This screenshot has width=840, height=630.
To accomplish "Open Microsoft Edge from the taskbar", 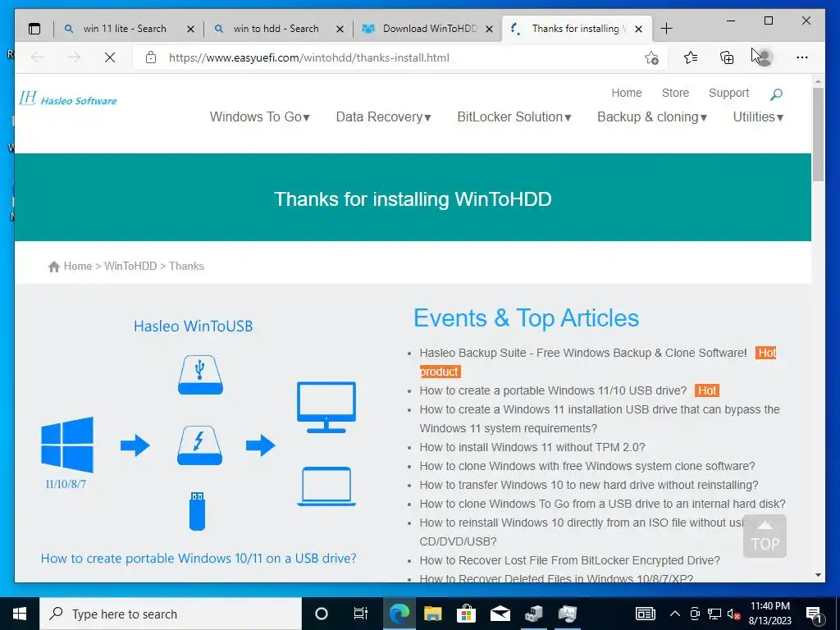I will point(399,614).
